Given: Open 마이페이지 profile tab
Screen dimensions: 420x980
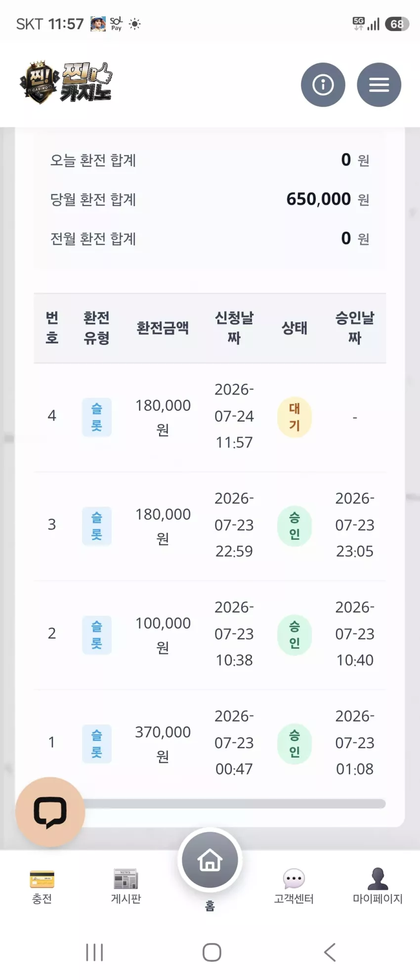Looking at the screenshot, I should tap(378, 887).
